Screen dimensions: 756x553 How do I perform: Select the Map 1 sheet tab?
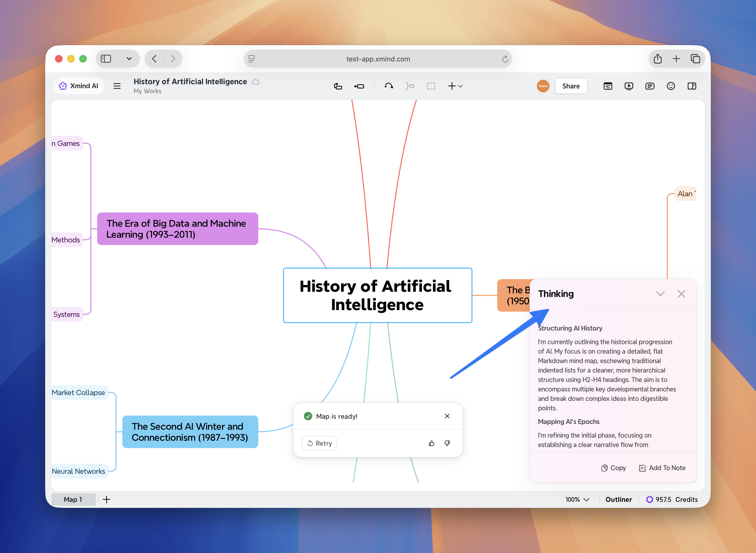coord(73,499)
